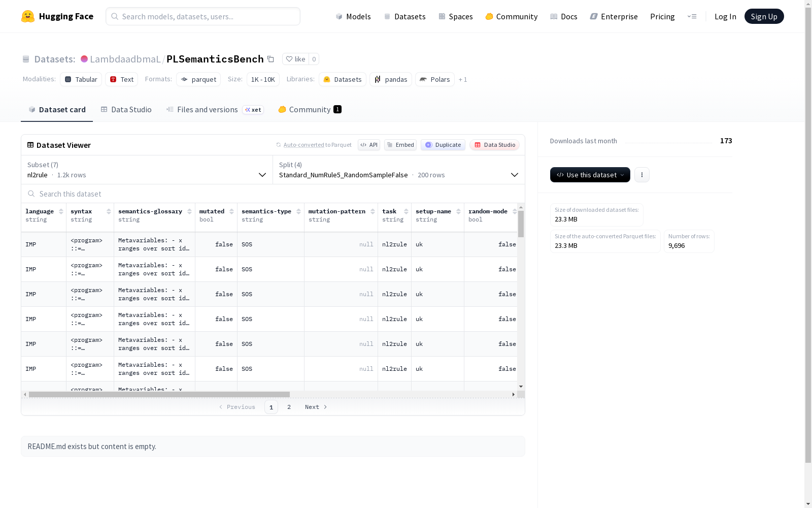
Task: Click the first row's semantics-glossary cell
Action: pos(154,244)
